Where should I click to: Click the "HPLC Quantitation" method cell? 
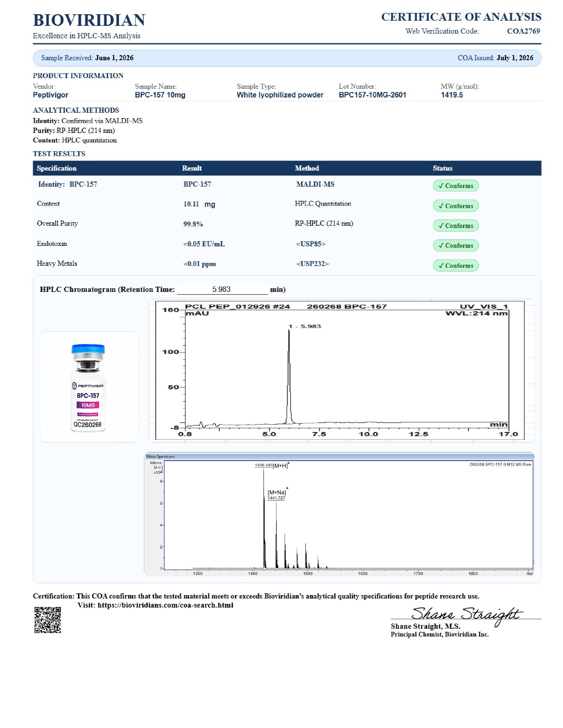tap(323, 204)
